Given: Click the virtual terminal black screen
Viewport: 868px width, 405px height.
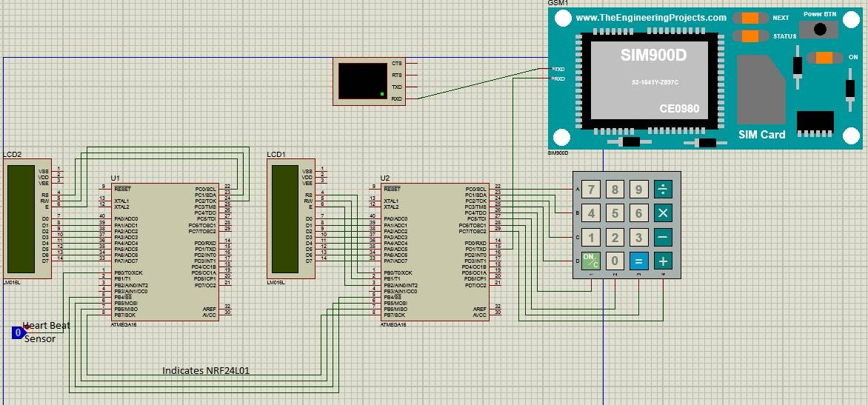Looking at the screenshot, I should 363,81.
